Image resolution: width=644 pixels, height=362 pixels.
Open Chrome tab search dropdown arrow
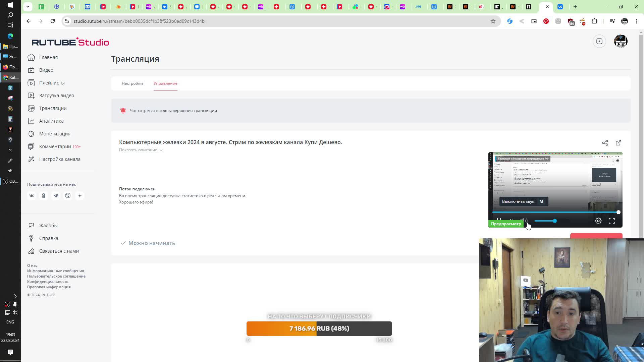pyautogui.click(x=28, y=7)
